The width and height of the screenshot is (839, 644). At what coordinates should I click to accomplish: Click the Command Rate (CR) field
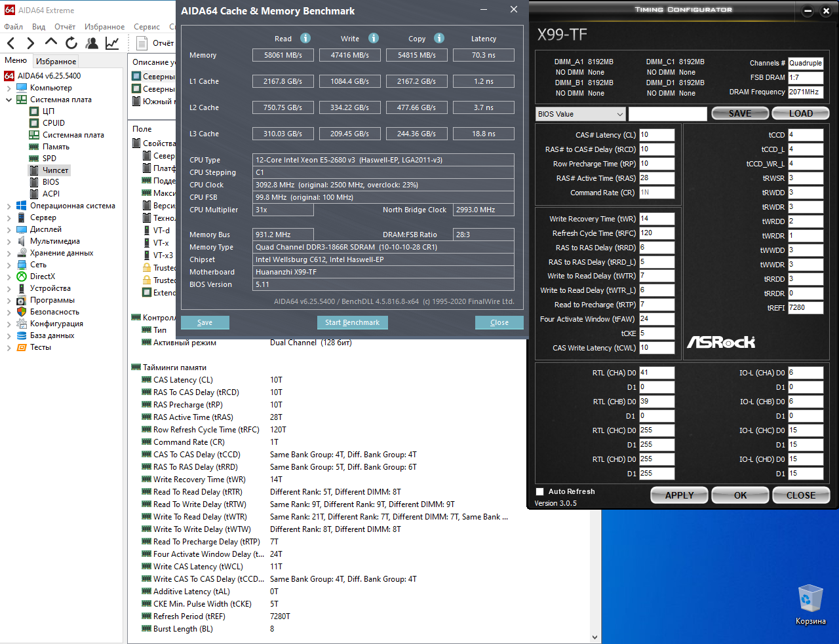point(657,193)
